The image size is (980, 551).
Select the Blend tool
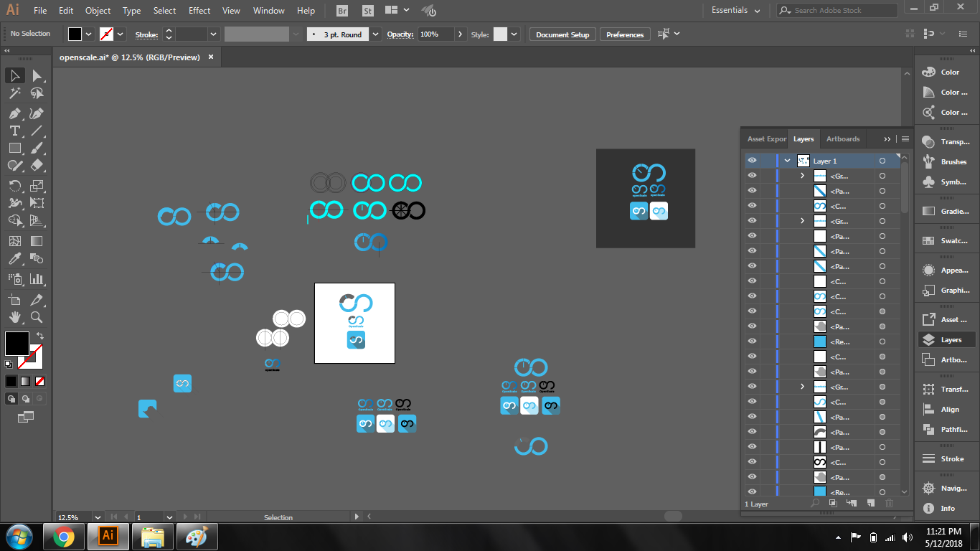37,258
